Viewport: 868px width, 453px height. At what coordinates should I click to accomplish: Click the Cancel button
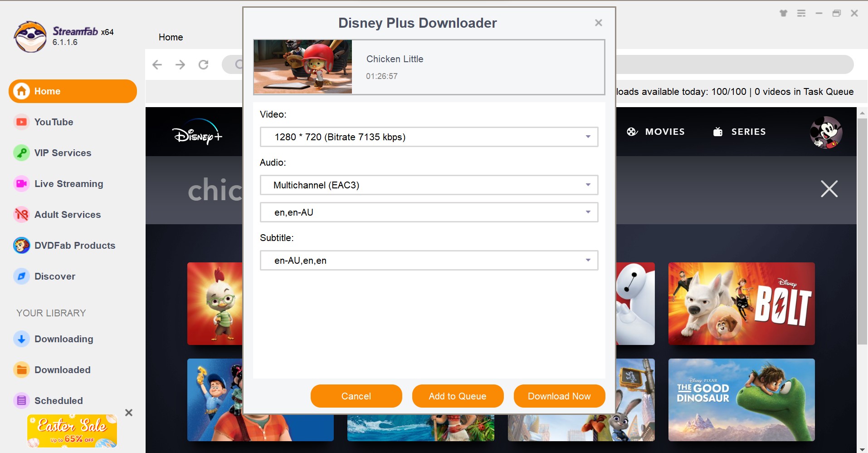click(356, 396)
